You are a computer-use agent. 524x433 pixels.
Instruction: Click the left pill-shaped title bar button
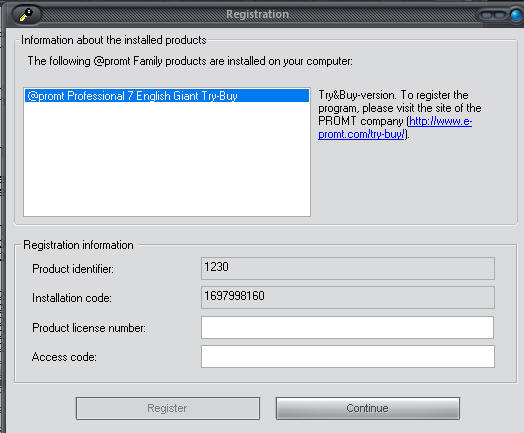pyautogui.click(x=487, y=15)
